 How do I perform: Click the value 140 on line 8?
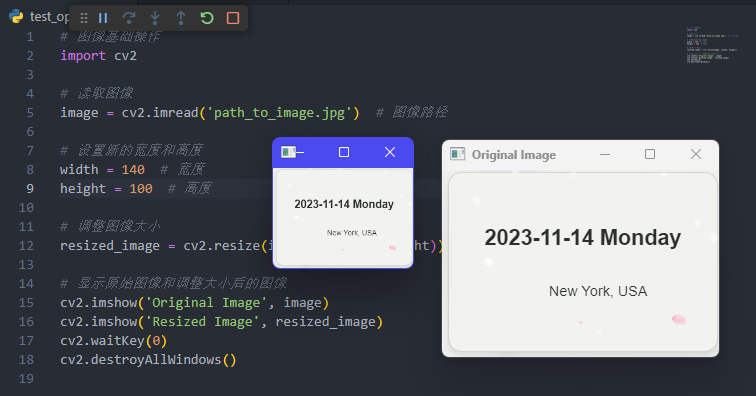click(133, 170)
